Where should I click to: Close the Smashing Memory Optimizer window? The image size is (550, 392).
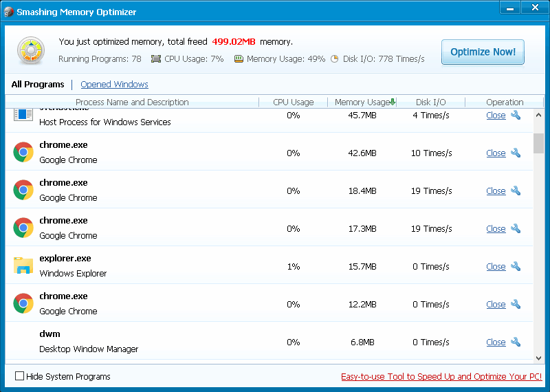[x=535, y=8]
